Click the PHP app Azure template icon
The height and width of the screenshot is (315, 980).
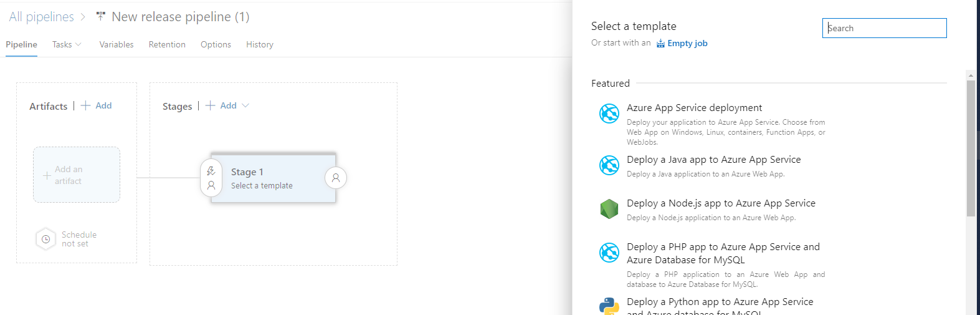tap(609, 253)
